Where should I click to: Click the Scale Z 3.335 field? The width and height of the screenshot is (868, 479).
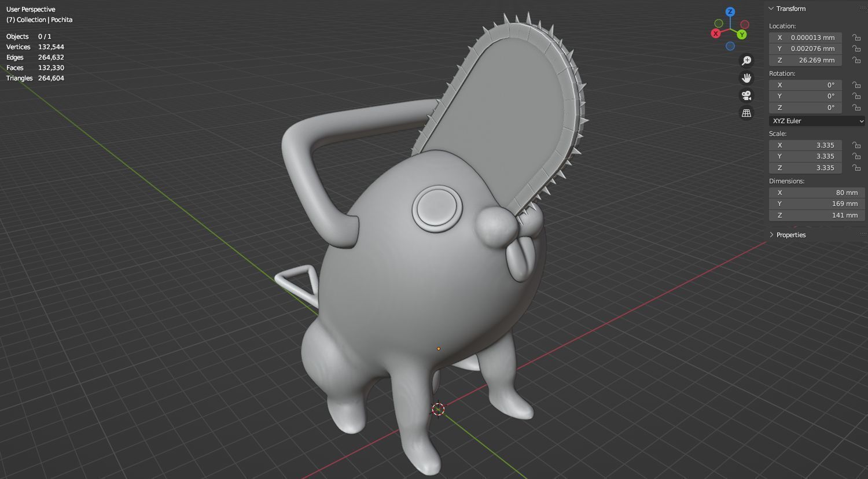point(806,168)
